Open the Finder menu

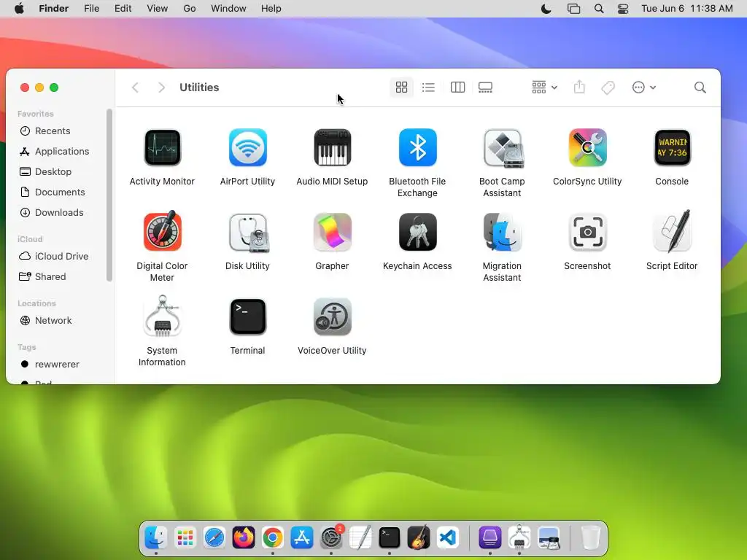pyautogui.click(x=54, y=9)
